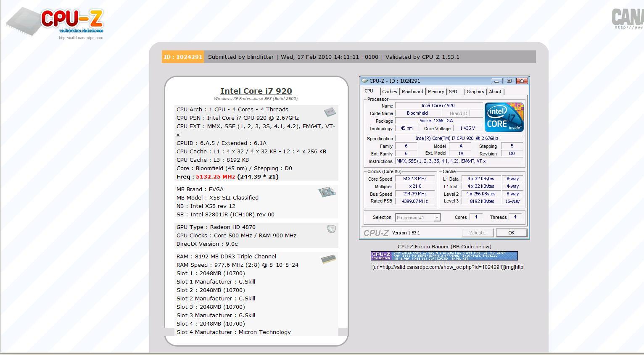Click the Technology value 45 nm
The height and width of the screenshot is (355, 644).
(406, 129)
